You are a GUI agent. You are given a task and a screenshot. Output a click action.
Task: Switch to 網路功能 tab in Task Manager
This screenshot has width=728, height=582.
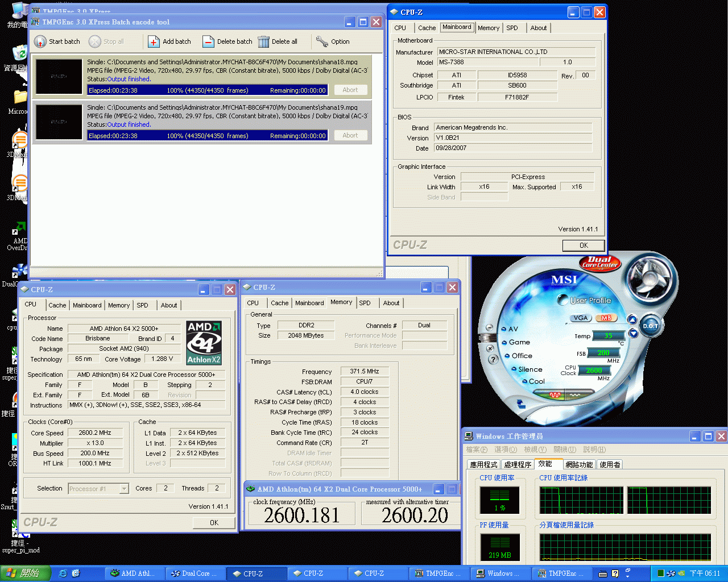point(579,464)
